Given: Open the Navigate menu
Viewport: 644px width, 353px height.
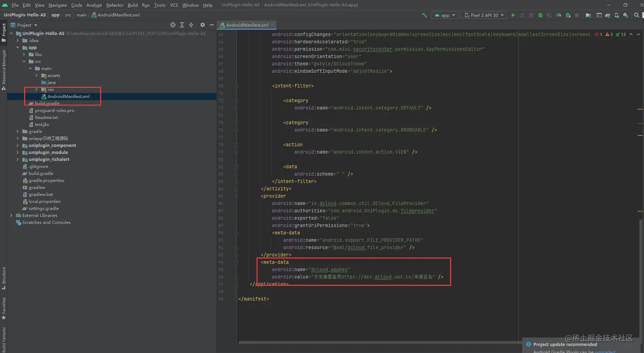Looking at the screenshot, I should [57, 5].
